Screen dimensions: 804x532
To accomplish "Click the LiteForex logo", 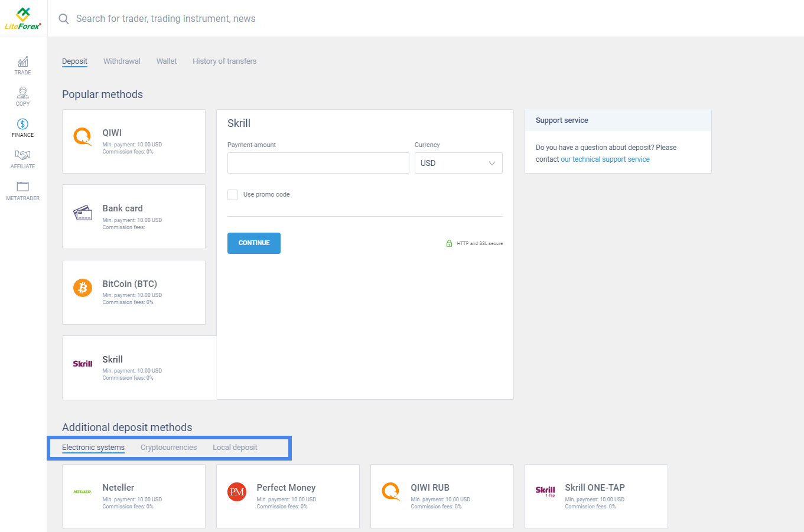I will (23, 18).
